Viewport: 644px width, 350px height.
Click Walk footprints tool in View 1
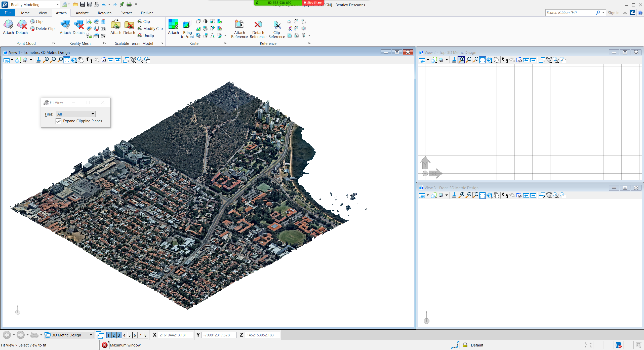coord(89,60)
